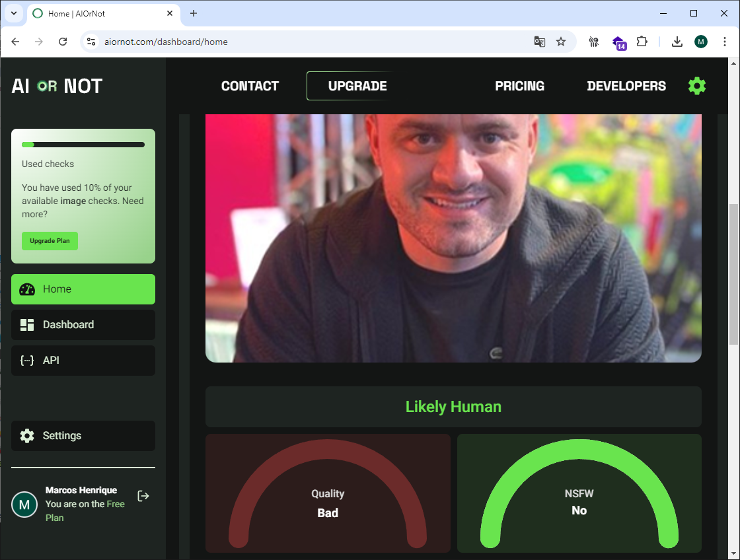This screenshot has width=740, height=560.
Task: Go to DEVELOPERS in top navigation
Action: pyautogui.click(x=626, y=86)
